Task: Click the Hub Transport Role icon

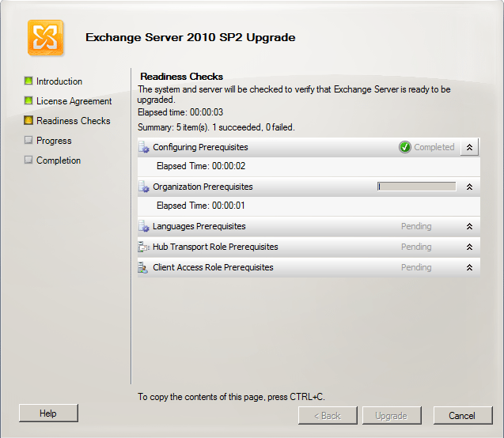Action: point(144,247)
